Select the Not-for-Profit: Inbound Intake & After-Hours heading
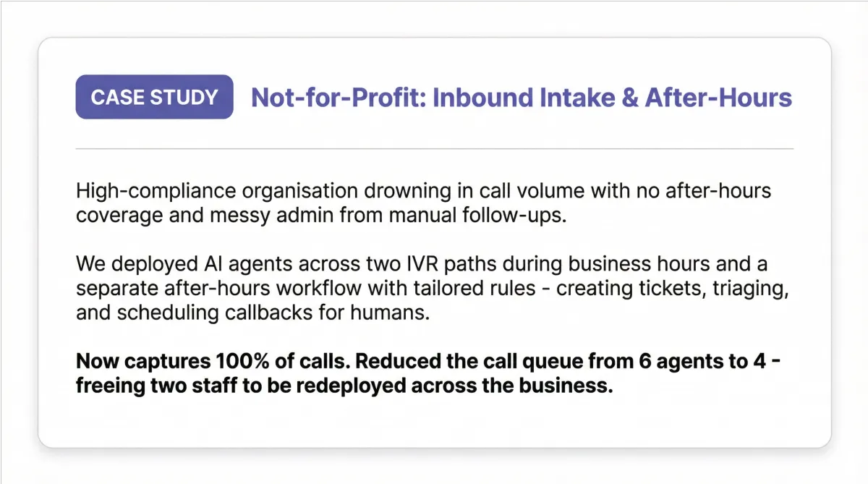The image size is (868, 484). (x=522, y=98)
